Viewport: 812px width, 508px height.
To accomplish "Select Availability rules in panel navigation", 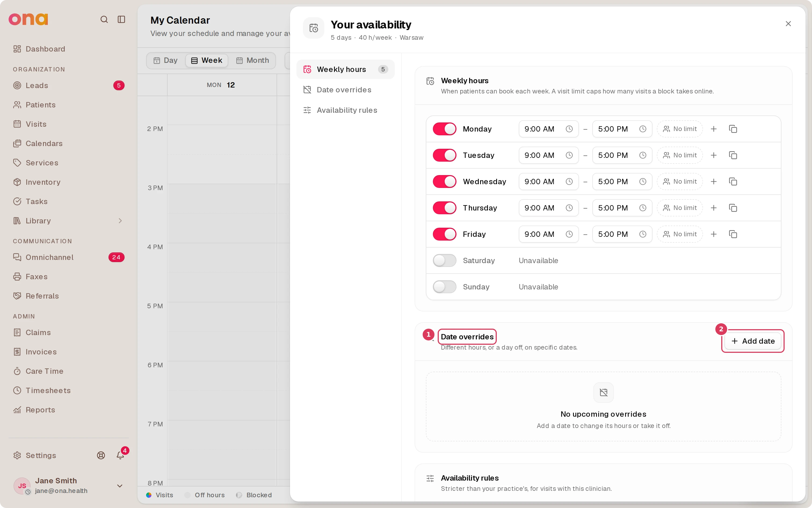I will (x=345, y=110).
